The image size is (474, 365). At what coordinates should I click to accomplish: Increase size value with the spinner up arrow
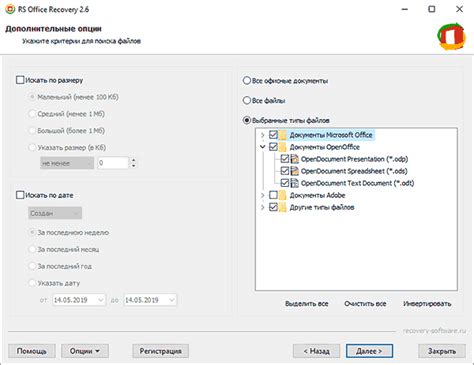[x=133, y=160]
